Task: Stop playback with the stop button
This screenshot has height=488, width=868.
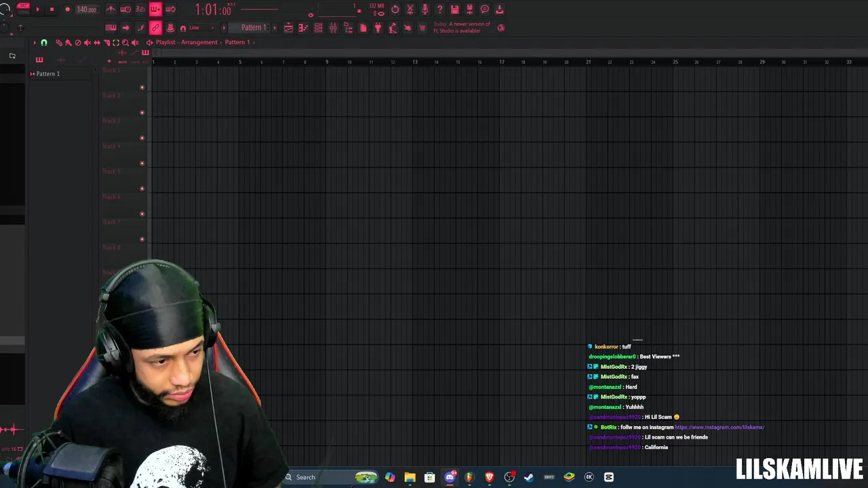Action: coord(52,9)
